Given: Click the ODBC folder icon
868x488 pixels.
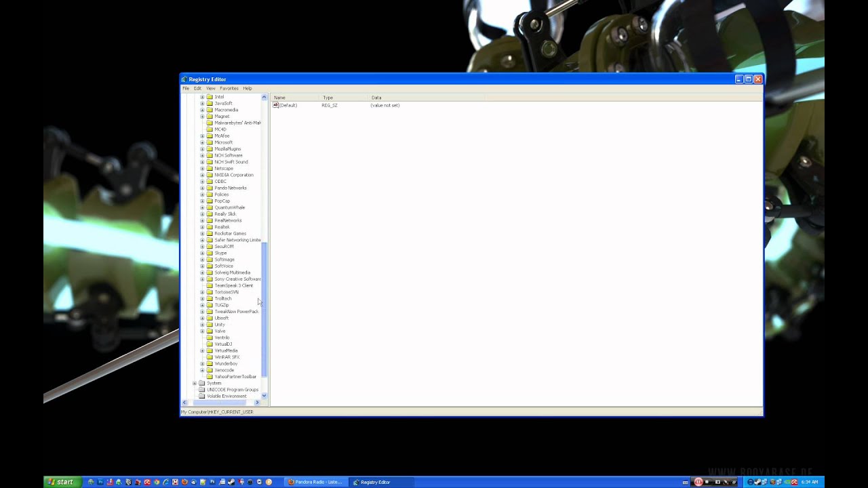Looking at the screenshot, I should [210, 182].
